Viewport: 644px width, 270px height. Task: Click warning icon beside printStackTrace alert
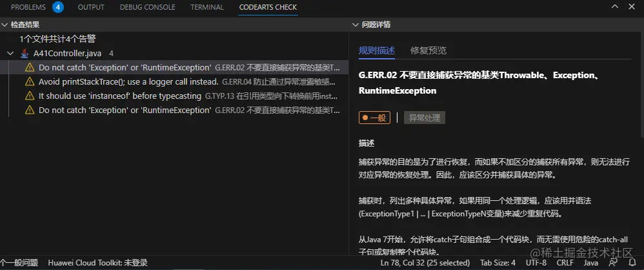30,81
